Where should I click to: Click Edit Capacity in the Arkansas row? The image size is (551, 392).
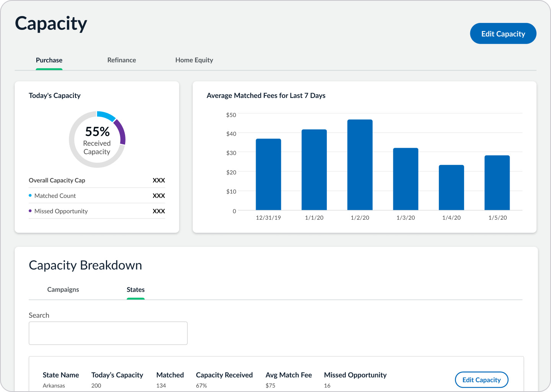[481, 380]
